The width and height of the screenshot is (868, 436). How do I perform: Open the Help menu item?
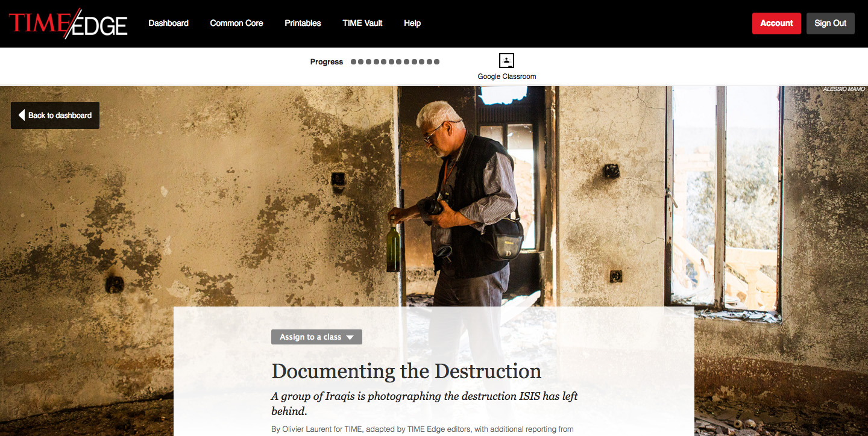412,23
